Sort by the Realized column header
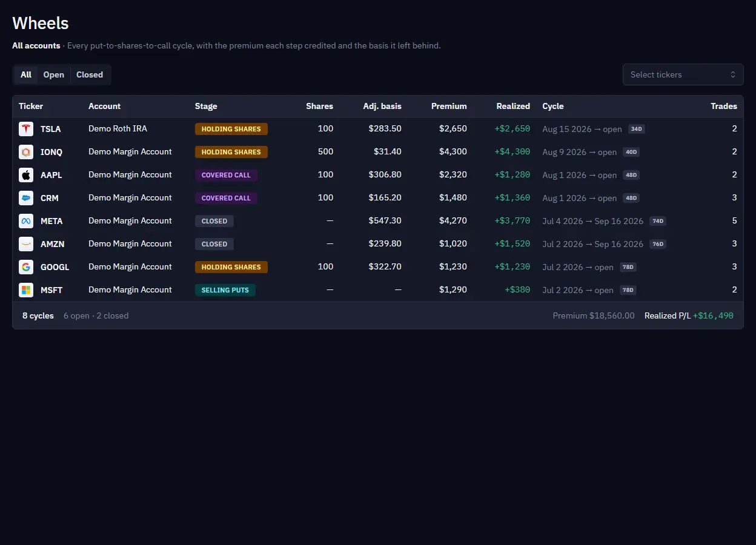Viewport: 756px width, 545px height. point(513,106)
